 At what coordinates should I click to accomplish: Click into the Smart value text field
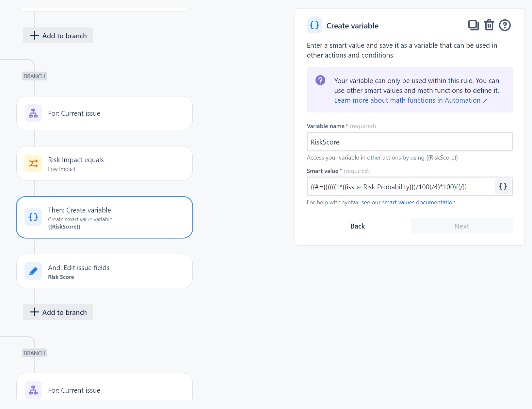tap(400, 187)
